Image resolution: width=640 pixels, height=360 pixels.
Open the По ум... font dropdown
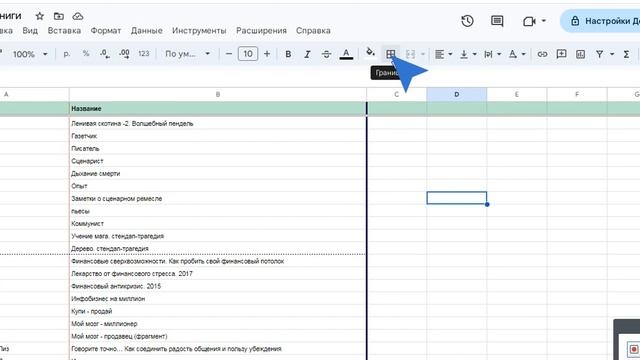pos(187,54)
